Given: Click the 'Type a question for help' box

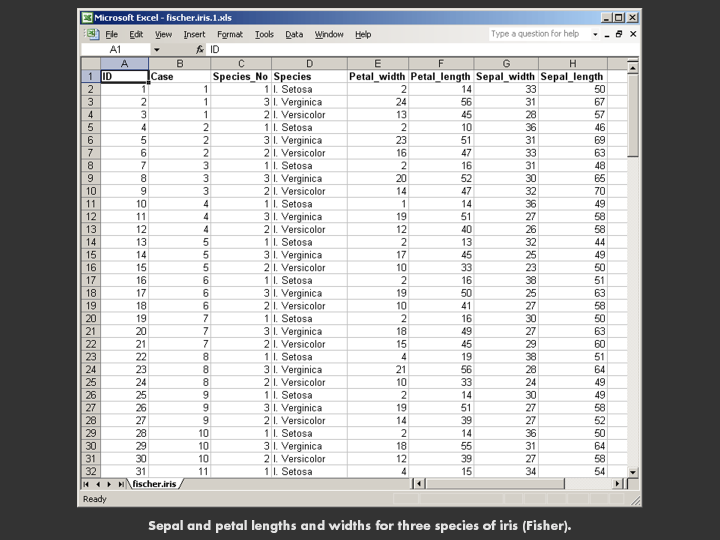Looking at the screenshot, I should [536, 34].
